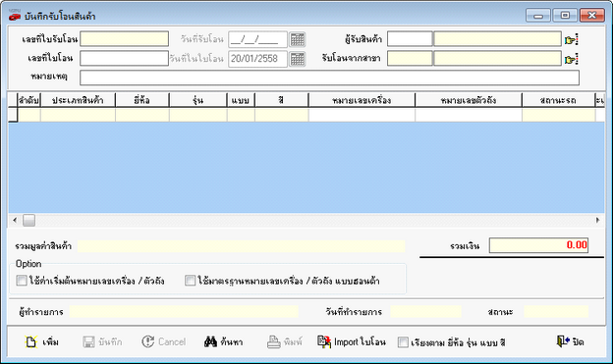Click the ผู้รับสินค้า lookup hand icon

coord(571,39)
